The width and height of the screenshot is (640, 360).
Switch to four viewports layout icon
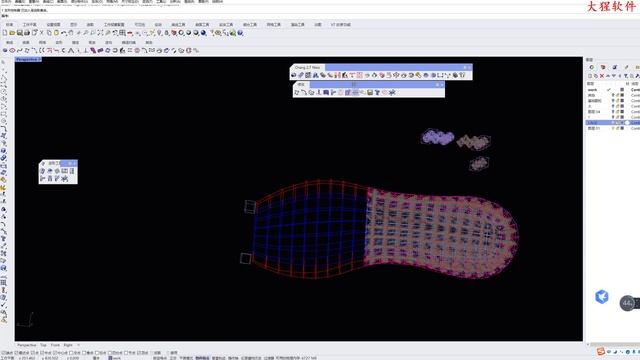click(122, 33)
